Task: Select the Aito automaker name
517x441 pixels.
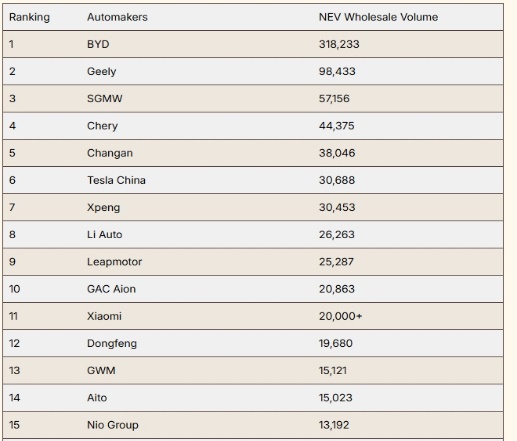Action: tap(97, 398)
